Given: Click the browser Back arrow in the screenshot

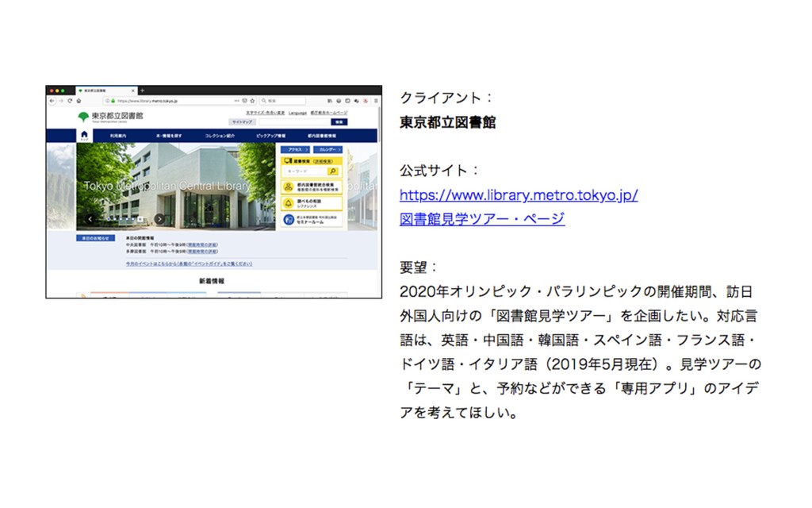Looking at the screenshot, I should (52, 101).
